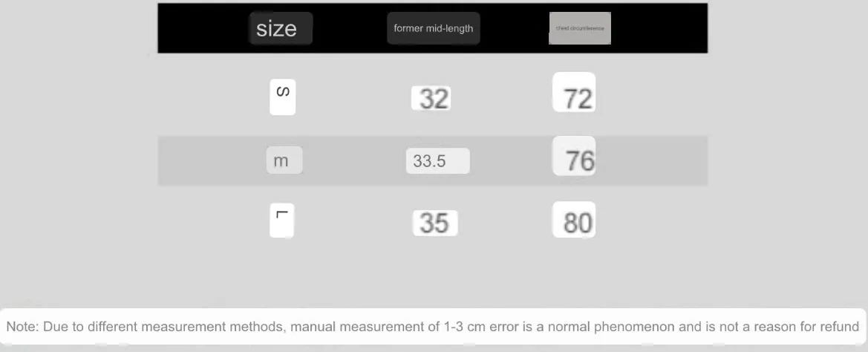Click the word 'different' in the note

[x=113, y=327]
